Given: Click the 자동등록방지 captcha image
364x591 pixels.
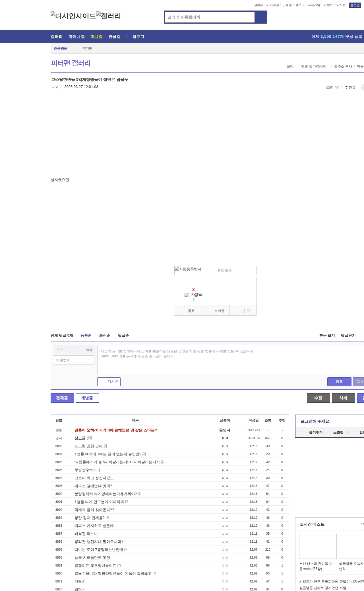Looking at the screenshot, I should click(188, 269).
